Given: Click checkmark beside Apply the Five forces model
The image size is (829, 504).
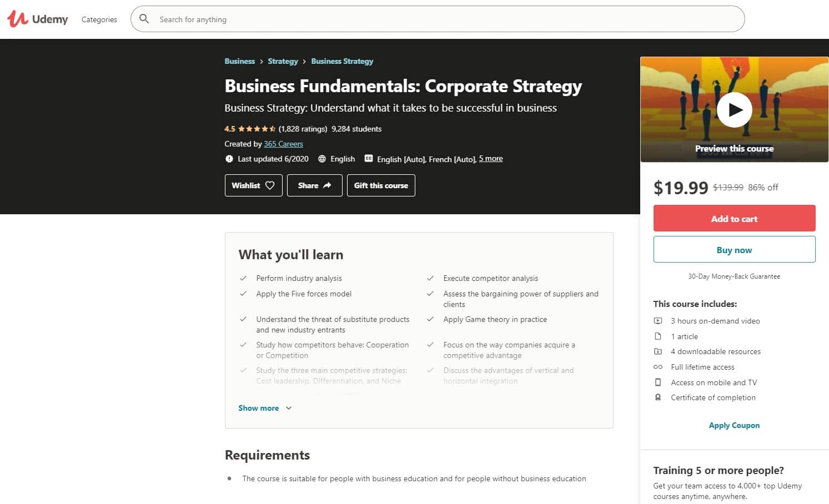Looking at the screenshot, I should point(243,294).
